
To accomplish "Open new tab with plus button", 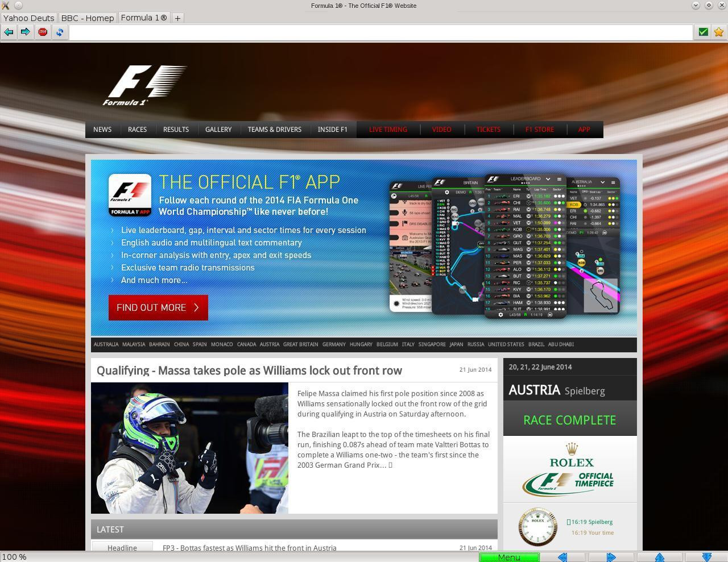I will tap(177, 18).
